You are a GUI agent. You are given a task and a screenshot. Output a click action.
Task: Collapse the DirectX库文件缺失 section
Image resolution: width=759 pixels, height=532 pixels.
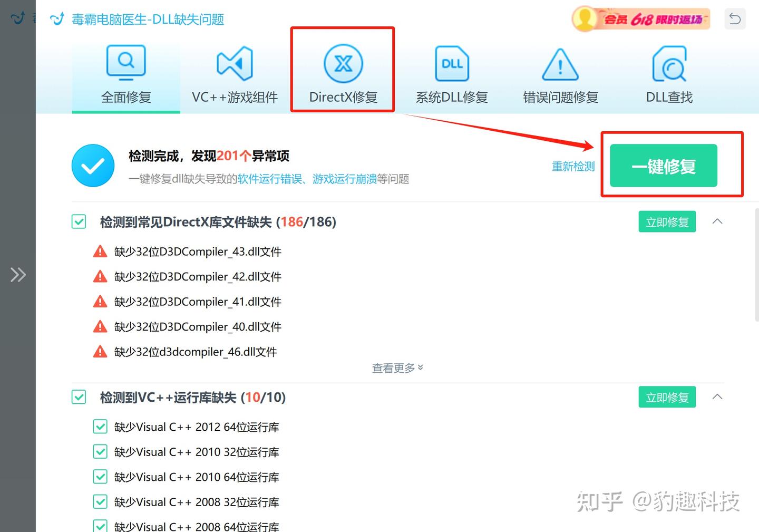click(717, 221)
